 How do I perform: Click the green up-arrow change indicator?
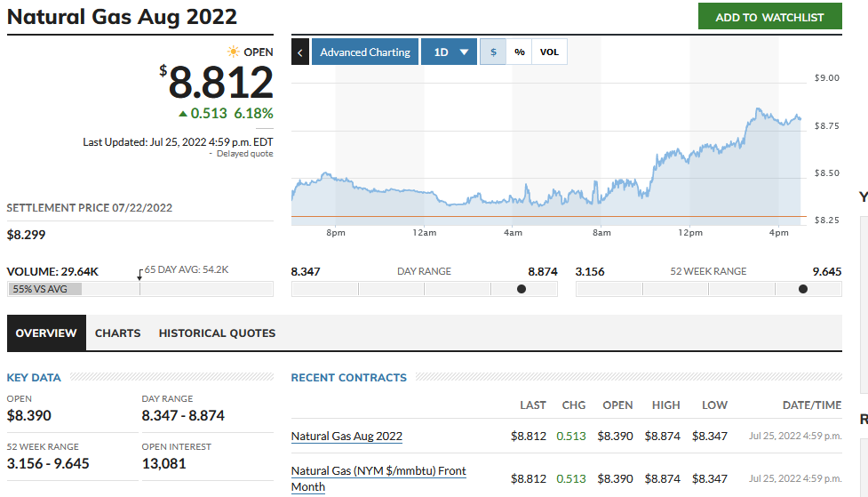[x=183, y=114]
